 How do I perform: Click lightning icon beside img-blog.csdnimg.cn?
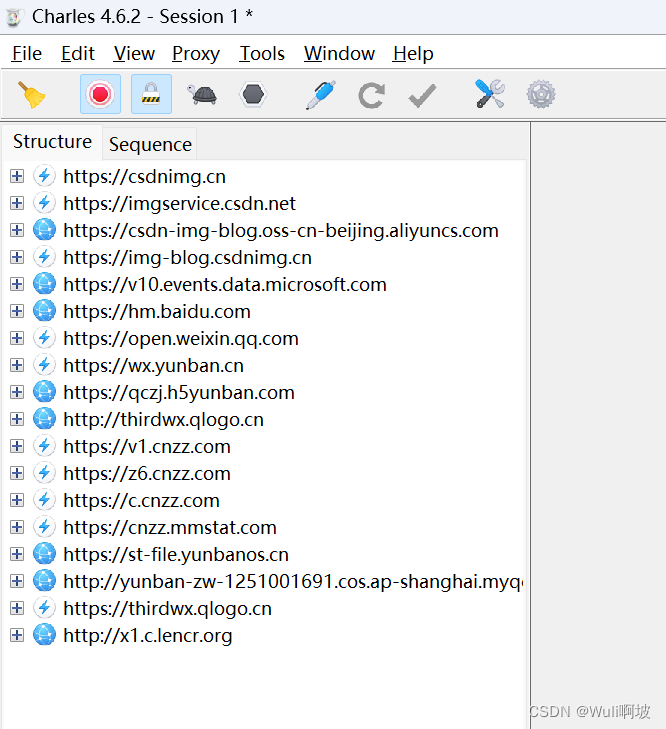[x=44, y=257]
